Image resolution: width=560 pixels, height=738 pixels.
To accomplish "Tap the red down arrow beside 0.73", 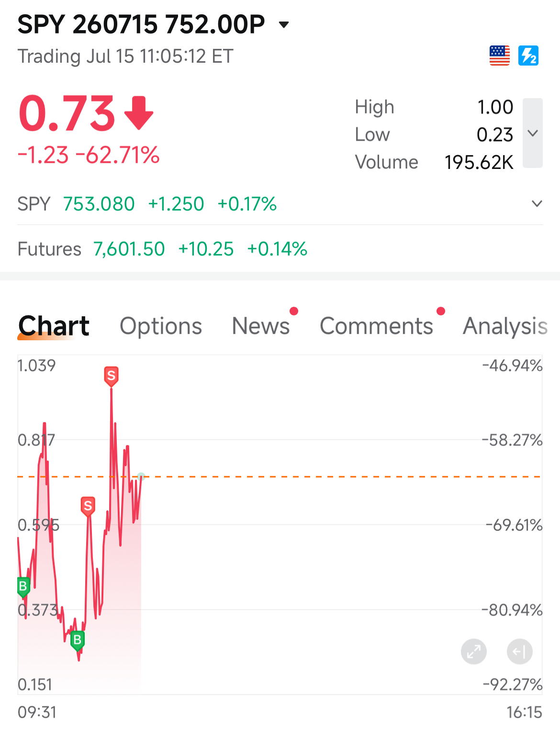I will pos(139,113).
